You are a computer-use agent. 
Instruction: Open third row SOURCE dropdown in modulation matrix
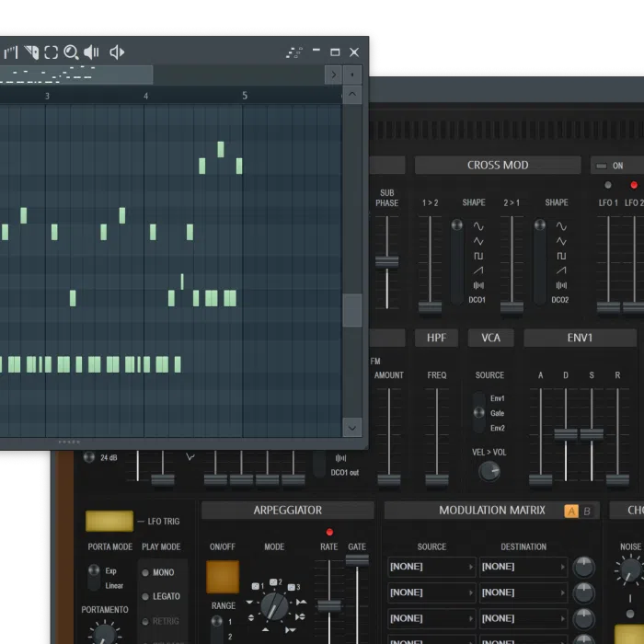coord(431,618)
